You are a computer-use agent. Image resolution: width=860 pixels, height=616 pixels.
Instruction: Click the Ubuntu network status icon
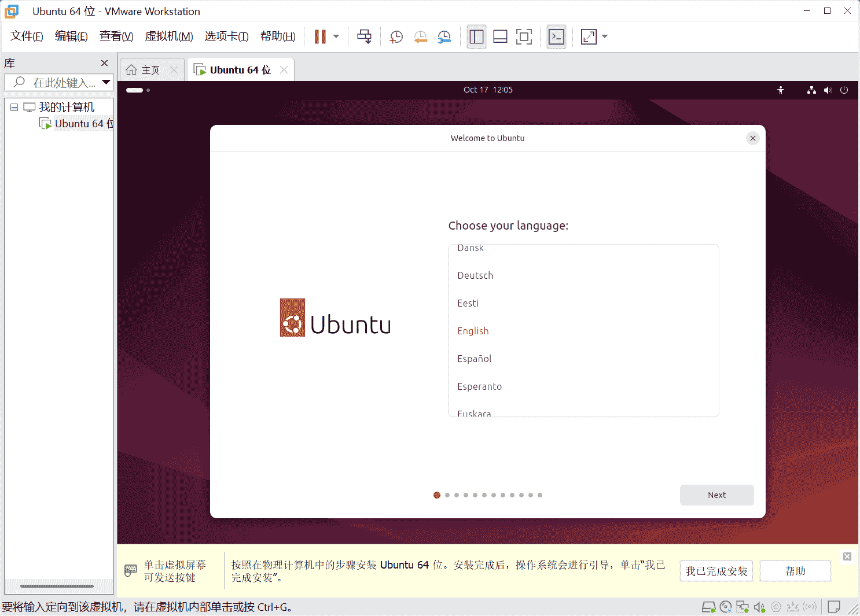[x=811, y=90]
